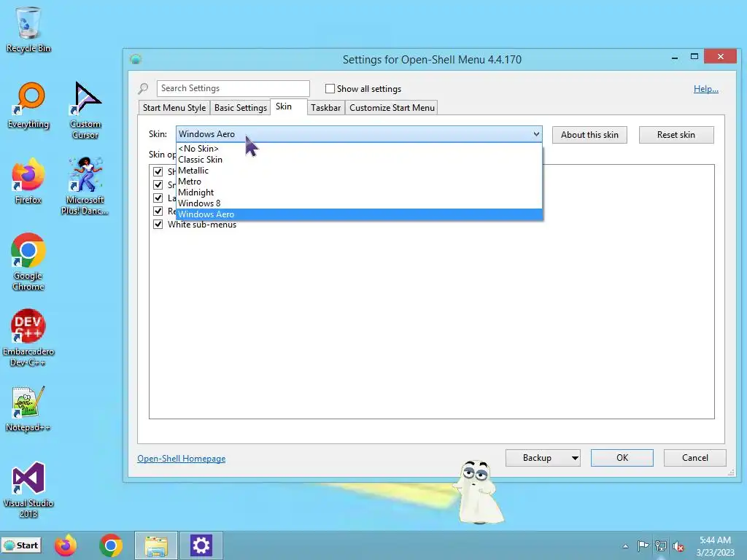Select the Notepad++ desktop icon
Viewport: 747px width, 560px height.
(x=28, y=408)
